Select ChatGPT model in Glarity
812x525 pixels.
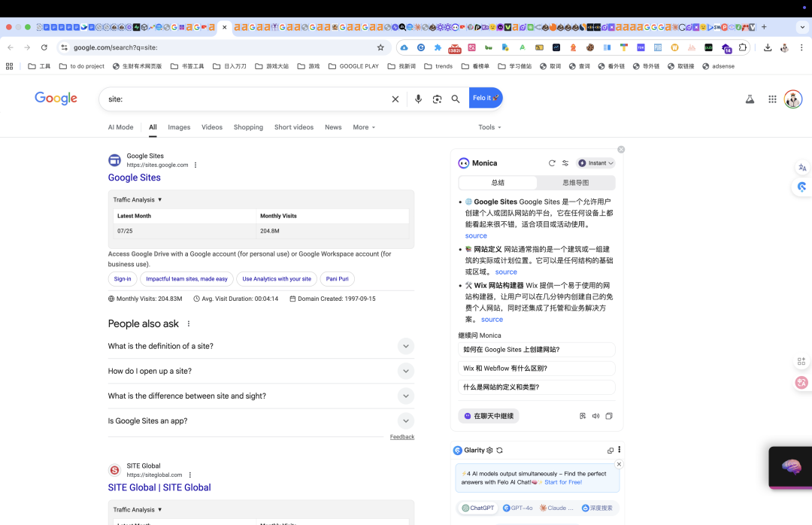[x=478, y=508]
